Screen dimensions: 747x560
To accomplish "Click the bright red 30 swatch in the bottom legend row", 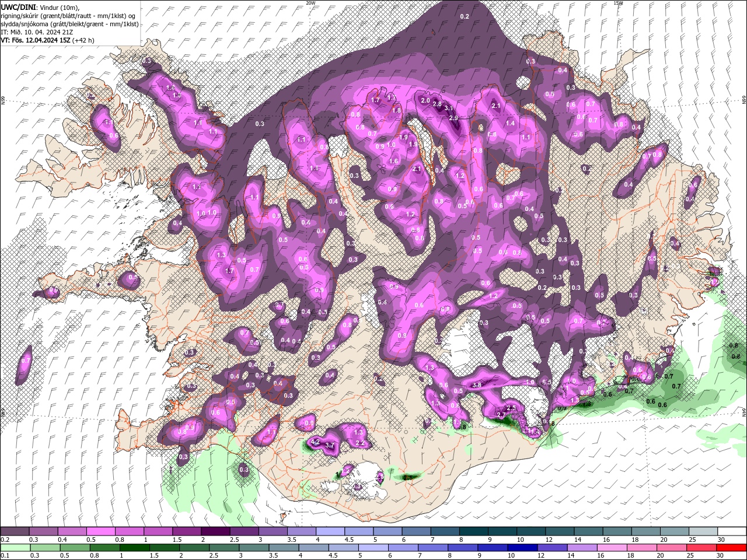I will pyautogui.click(x=730, y=548).
